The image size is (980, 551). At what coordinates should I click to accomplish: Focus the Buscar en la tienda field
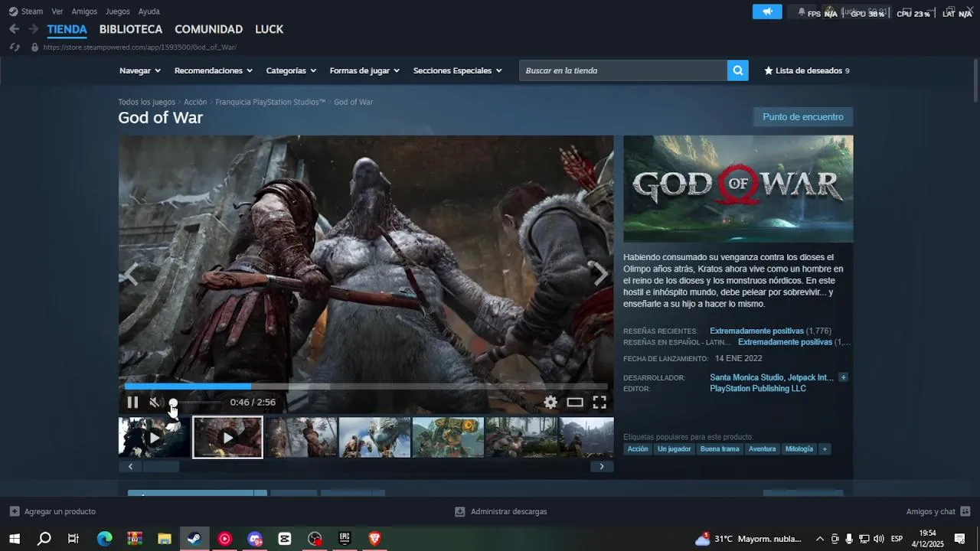[623, 70]
